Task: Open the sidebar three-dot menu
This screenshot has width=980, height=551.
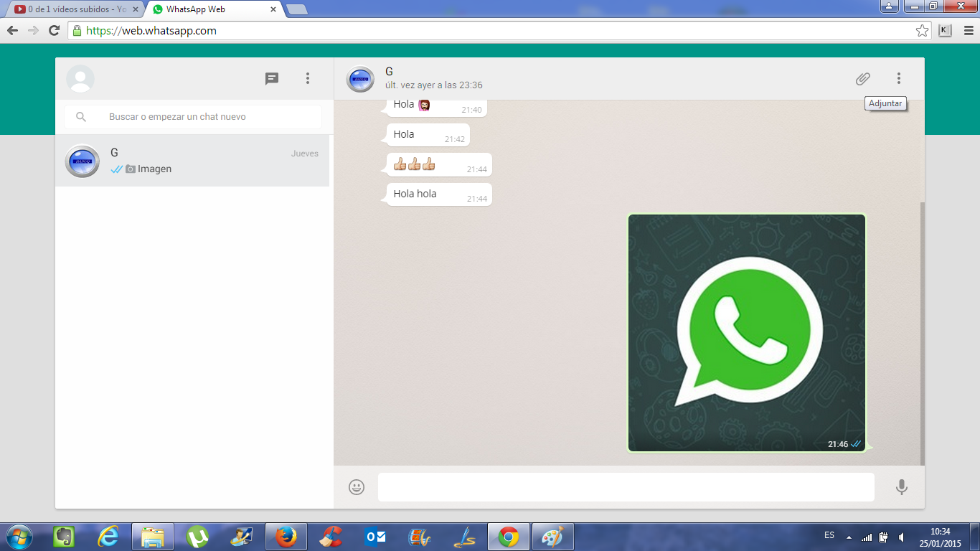Action: point(308,79)
